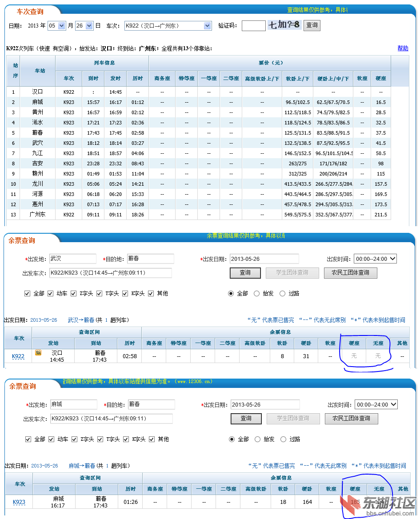Open the 帮助 help link
Image resolution: width=420 pixels, height=519 pixels.
point(403,48)
